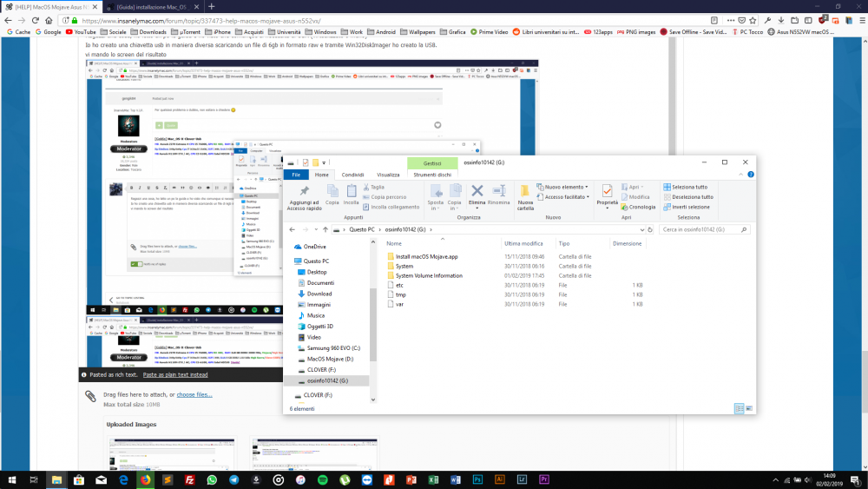Switch to the Visualizza ribbon tab

388,175
